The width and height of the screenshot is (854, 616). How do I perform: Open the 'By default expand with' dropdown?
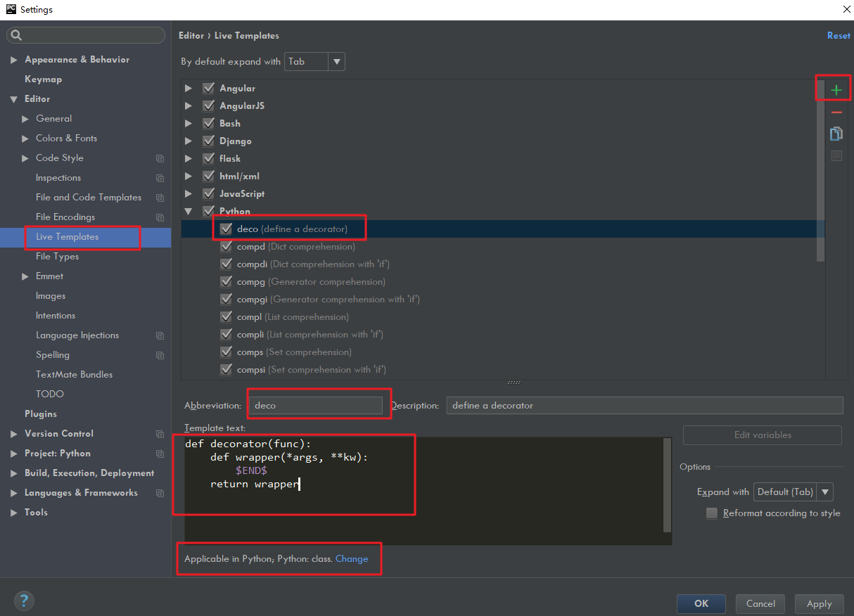point(314,62)
